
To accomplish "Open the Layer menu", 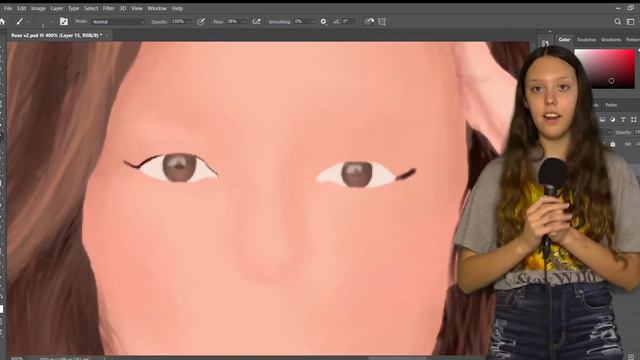I will click(57, 8).
